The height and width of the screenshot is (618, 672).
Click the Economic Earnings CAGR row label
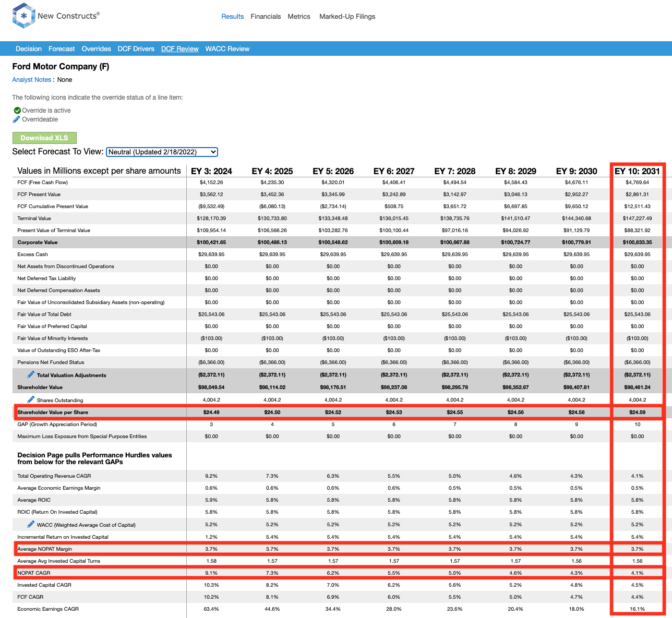48,609
